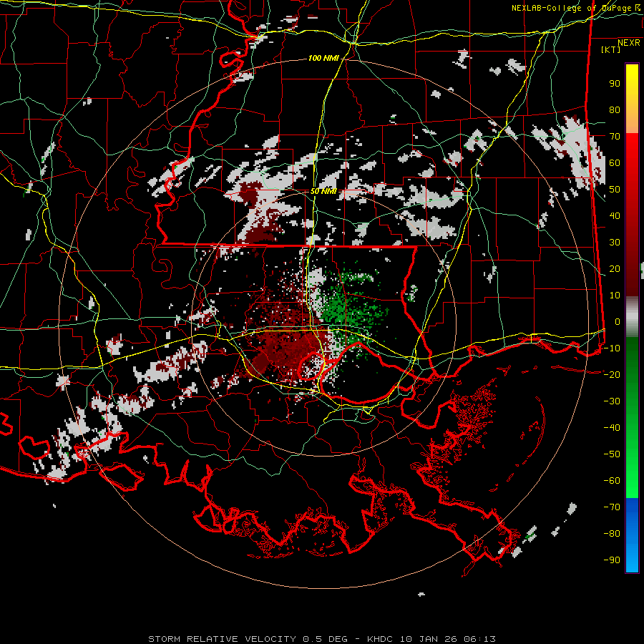Click the "[KT]" units label
The width and height of the screenshot is (644, 644).
[x=611, y=49]
